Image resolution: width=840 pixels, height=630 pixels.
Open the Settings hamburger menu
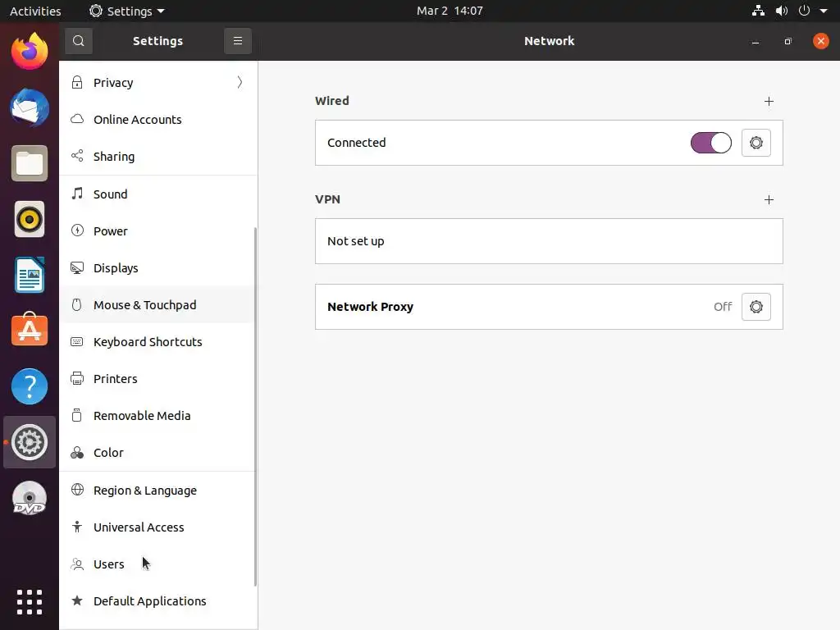pos(238,41)
